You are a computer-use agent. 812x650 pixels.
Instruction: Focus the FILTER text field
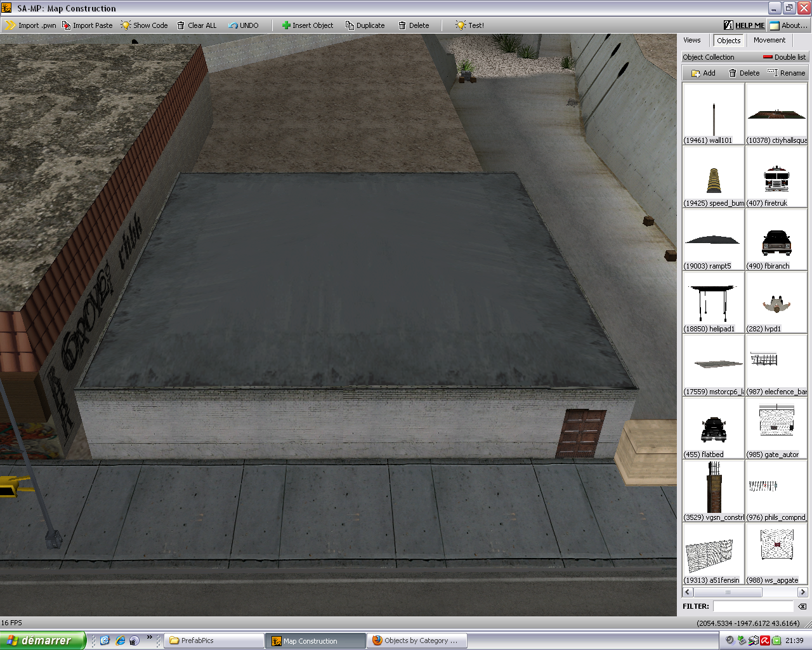(x=753, y=606)
